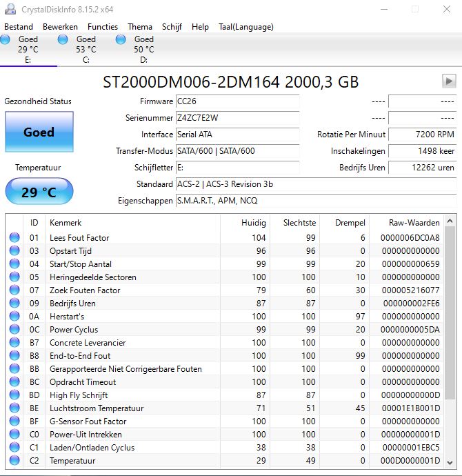The width and height of the screenshot is (462, 476).
Task: Click the next disk arrow button
Action: pyautogui.click(x=449, y=81)
